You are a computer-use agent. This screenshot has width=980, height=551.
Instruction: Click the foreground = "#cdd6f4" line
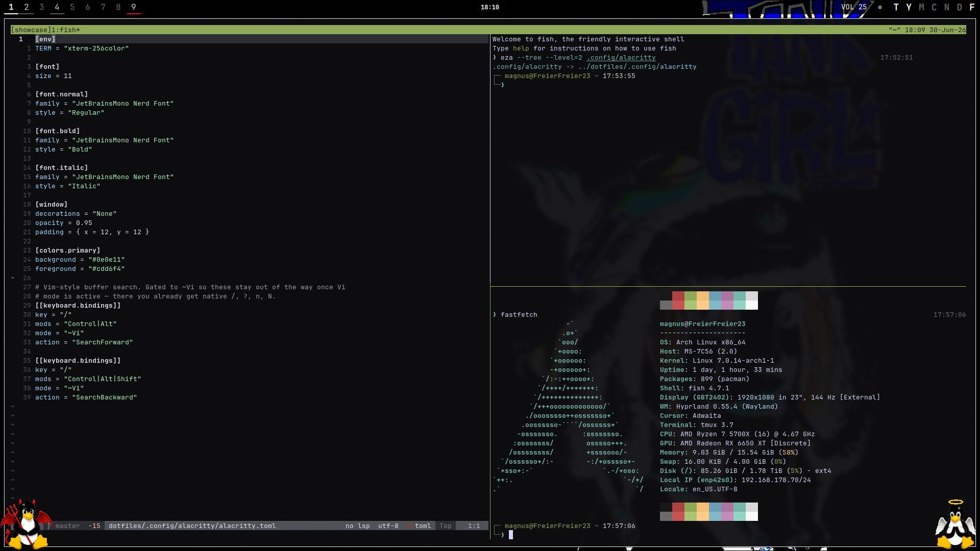80,269
